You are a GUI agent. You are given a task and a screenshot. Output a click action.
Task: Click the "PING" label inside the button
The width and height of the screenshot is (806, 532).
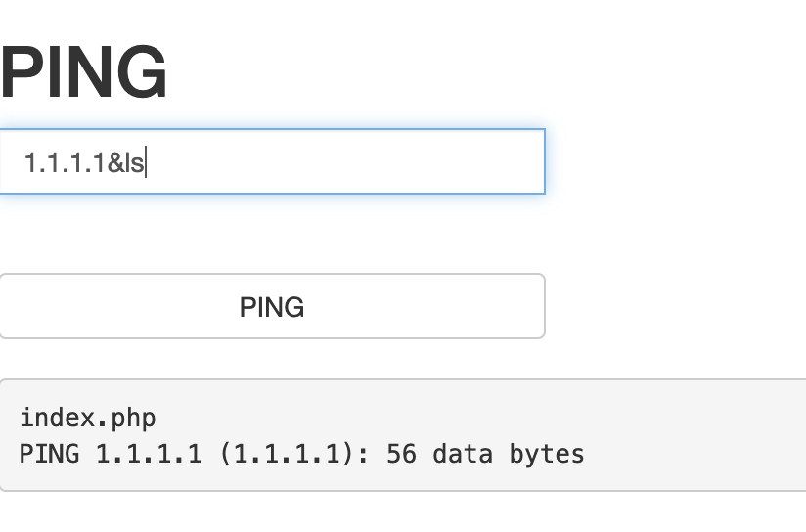271,307
